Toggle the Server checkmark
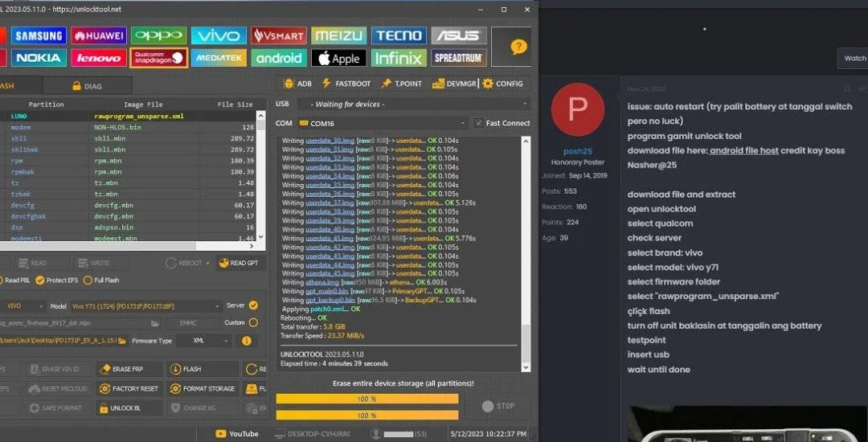 tap(253, 305)
